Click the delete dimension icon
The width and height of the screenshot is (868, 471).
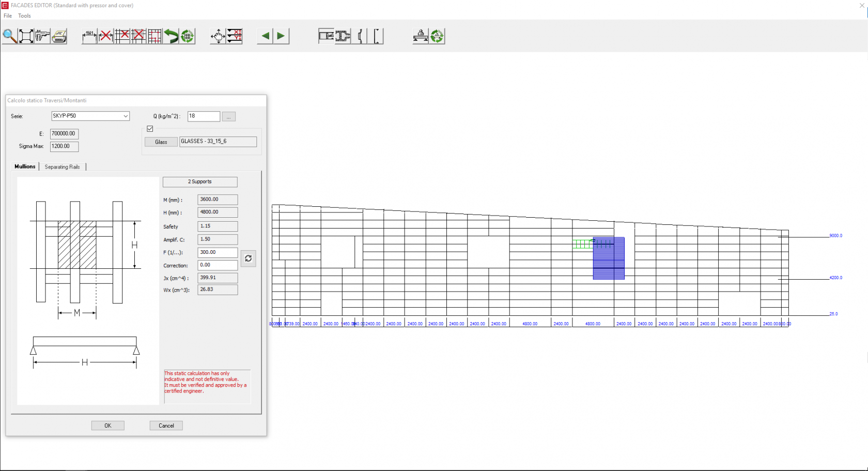tap(105, 36)
